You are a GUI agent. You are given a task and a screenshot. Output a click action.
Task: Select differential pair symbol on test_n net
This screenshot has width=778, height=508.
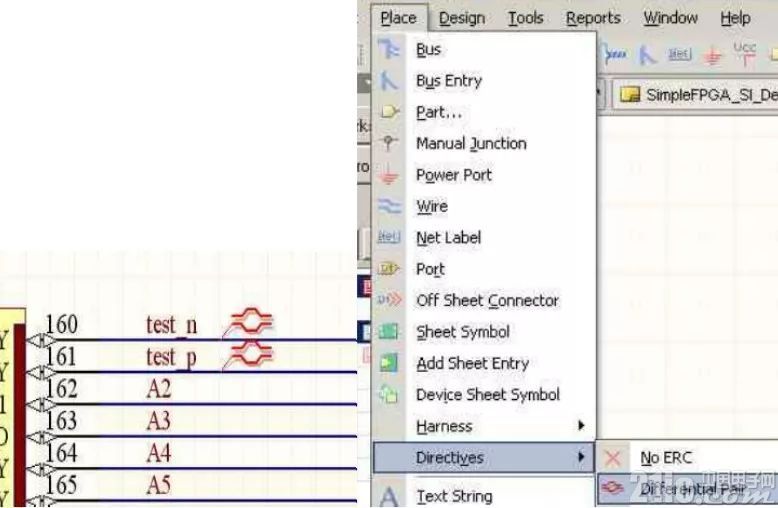coord(251,321)
